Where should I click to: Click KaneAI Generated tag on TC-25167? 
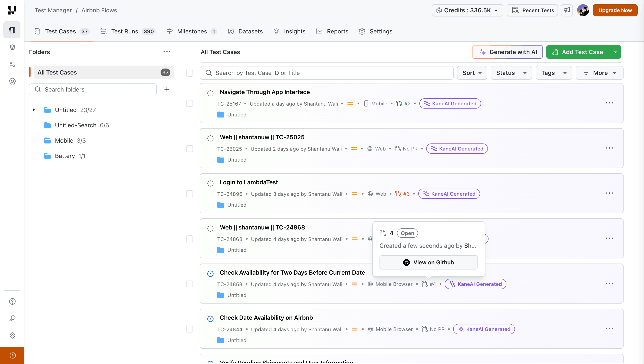[x=450, y=103]
